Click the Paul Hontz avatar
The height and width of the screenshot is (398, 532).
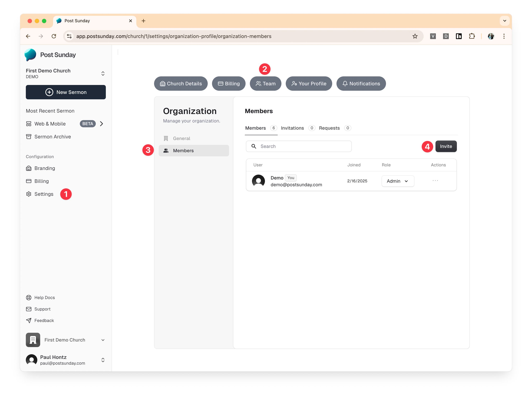click(32, 360)
